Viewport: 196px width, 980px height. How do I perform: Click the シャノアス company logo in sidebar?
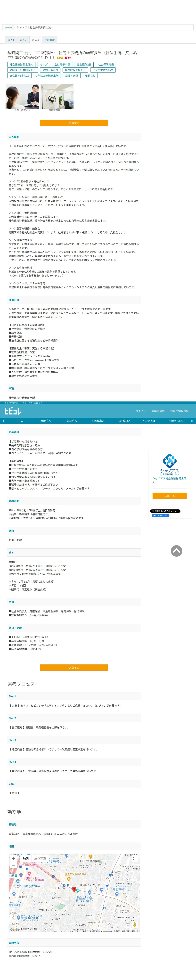(x=169, y=465)
